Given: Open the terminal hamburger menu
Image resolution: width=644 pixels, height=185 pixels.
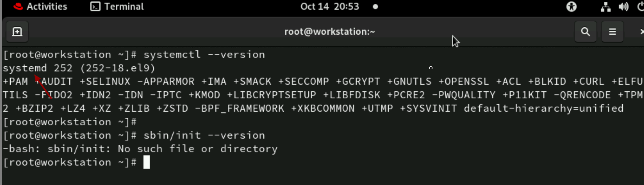Looking at the screenshot, I should (612, 32).
